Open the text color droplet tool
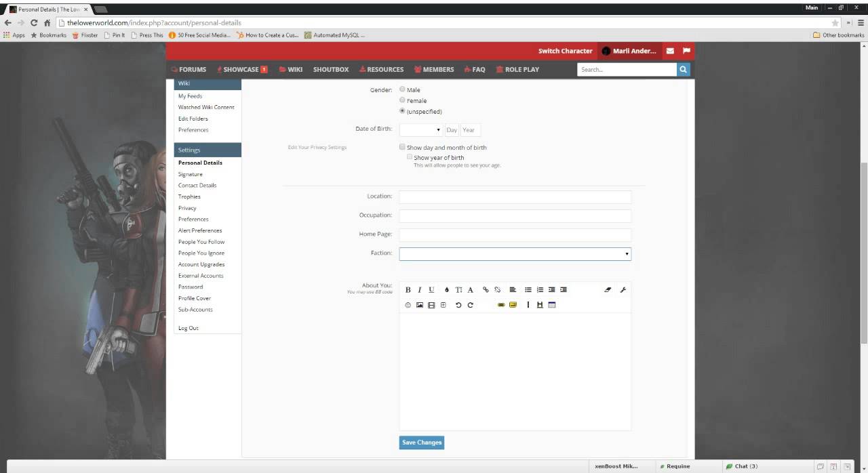Viewport: 868px width, 473px height. 447,289
